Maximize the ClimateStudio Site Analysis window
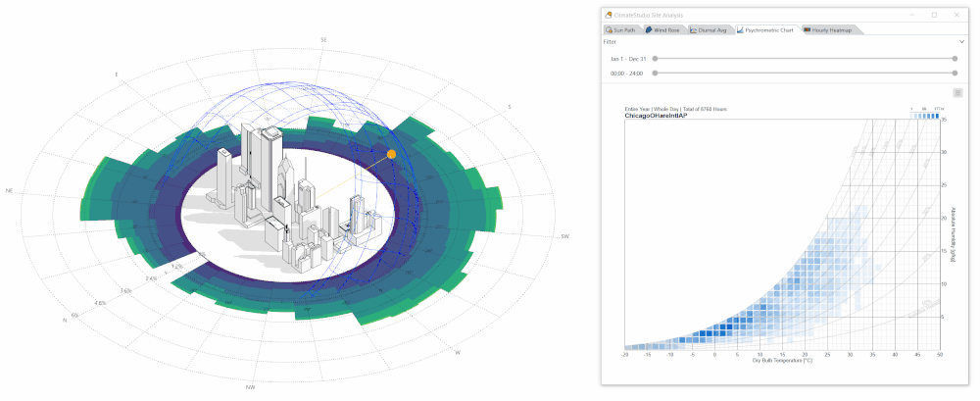 click(934, 15)
